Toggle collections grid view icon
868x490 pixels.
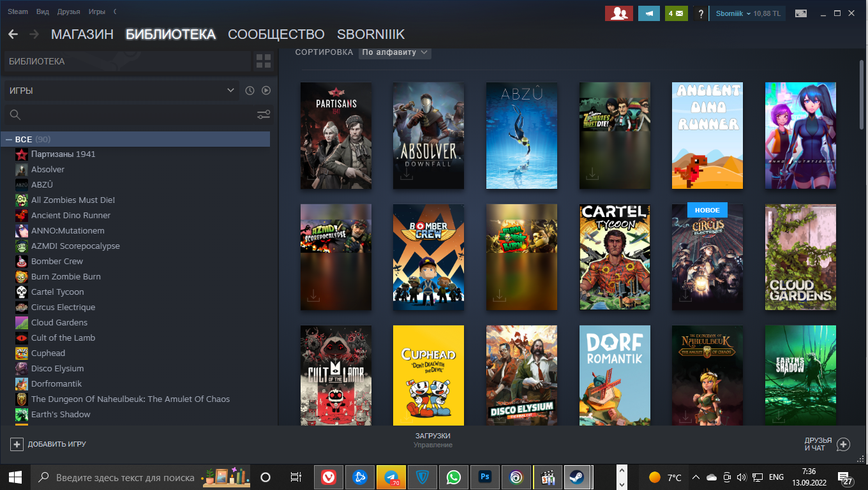264,61
